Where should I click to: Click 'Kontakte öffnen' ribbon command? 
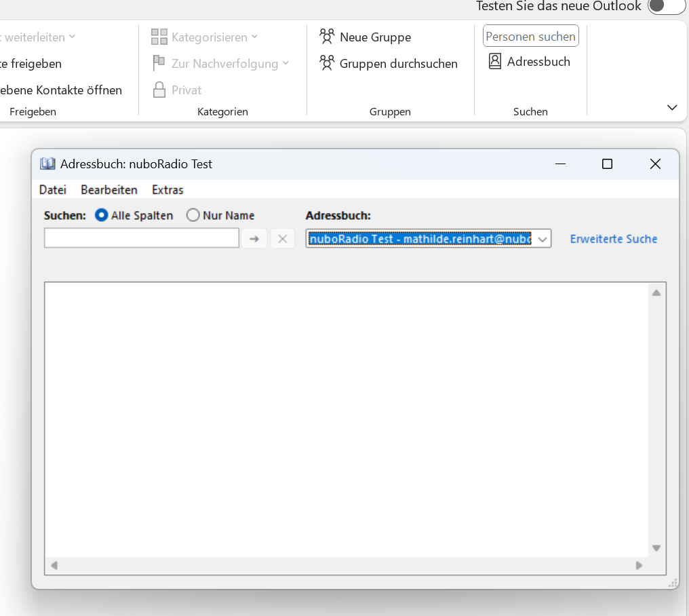61,90
